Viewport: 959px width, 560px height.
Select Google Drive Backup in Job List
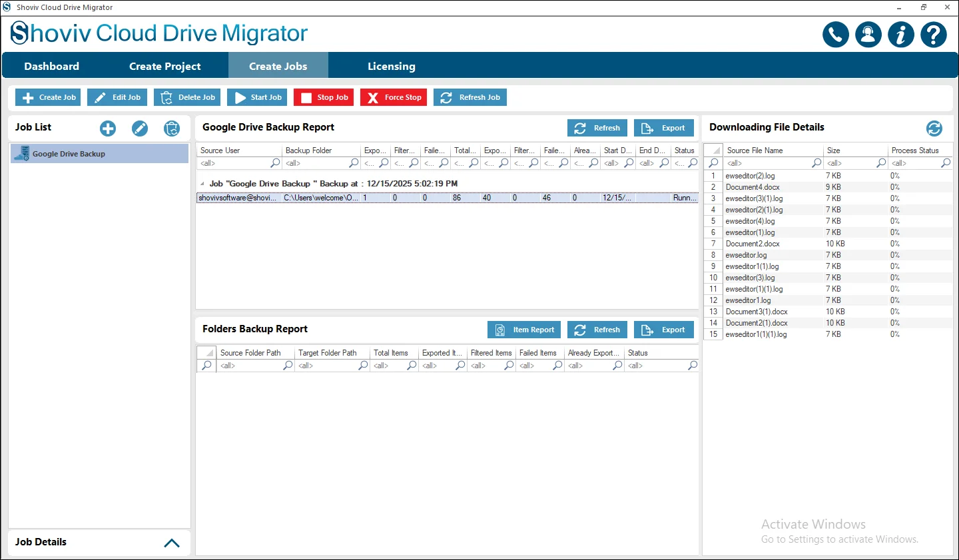coord(99,154)
